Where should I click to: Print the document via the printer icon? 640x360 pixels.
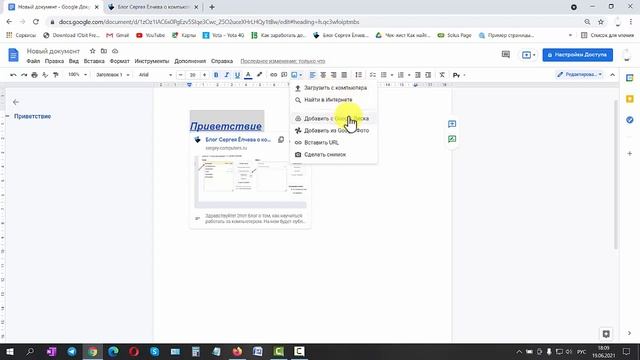34,75
